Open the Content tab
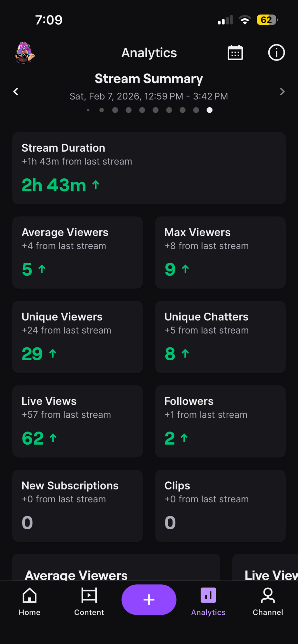Viewport: 298px width, 644px height. [89, 601]
